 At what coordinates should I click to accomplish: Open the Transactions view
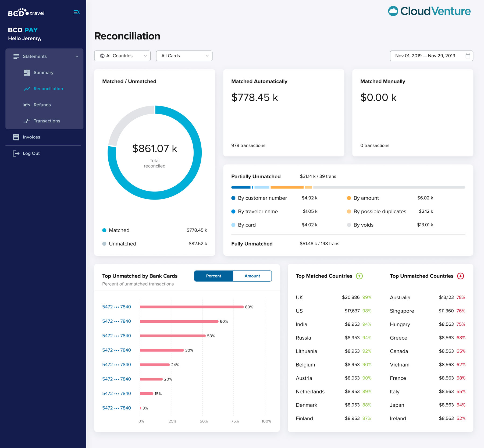pos(47,121)
